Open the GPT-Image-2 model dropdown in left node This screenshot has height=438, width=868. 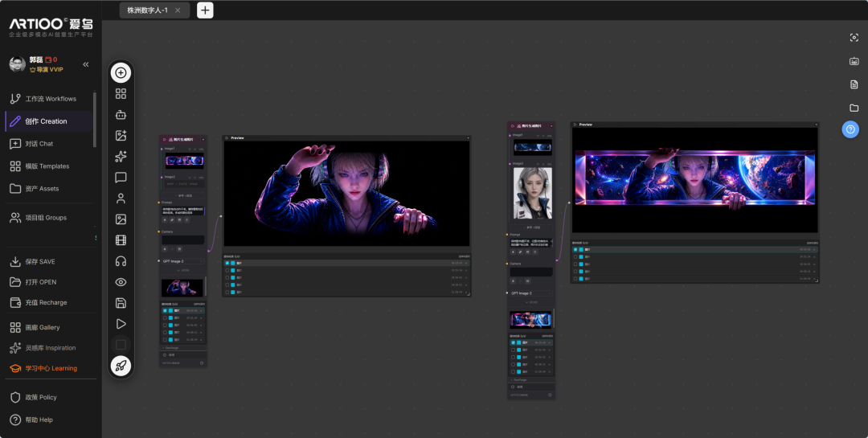click(x=182, y=261)
